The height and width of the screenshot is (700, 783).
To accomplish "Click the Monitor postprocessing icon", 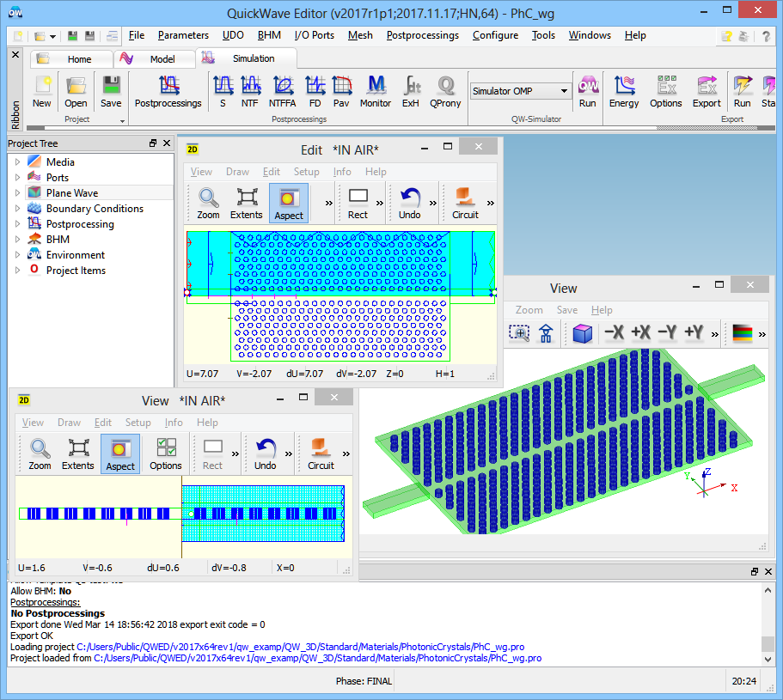I will tap(376, 91).
